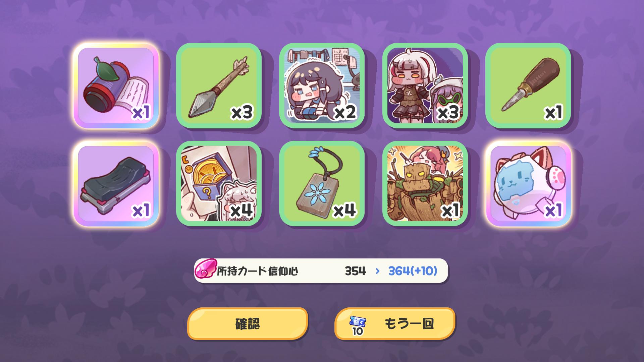Select the black whetstone item card

(x=116, y=183)
